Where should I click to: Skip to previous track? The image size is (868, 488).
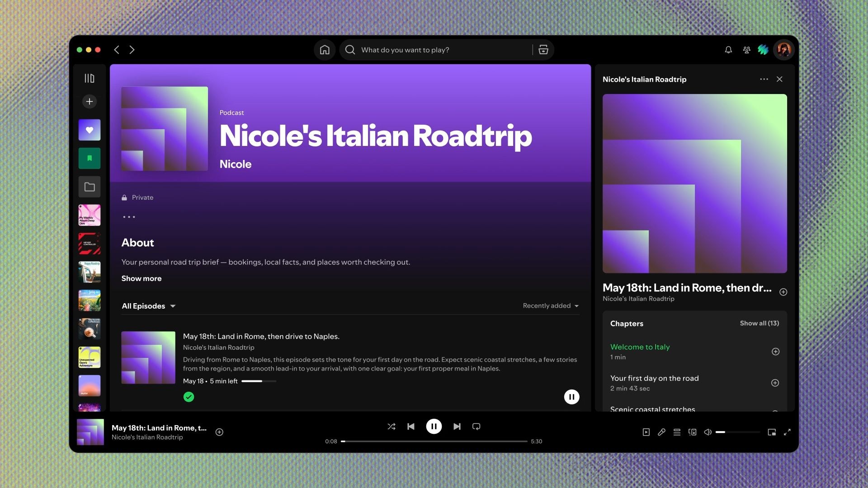(x=411, y=427)
